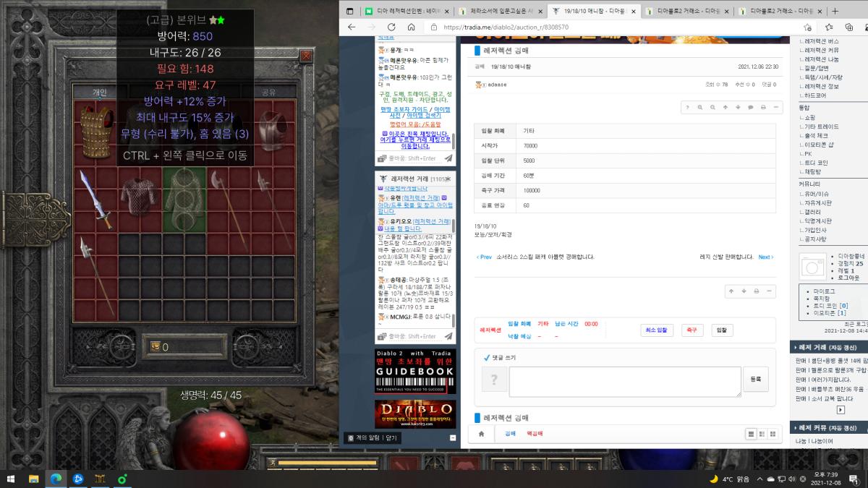Click the Next post link

[766, 257]
